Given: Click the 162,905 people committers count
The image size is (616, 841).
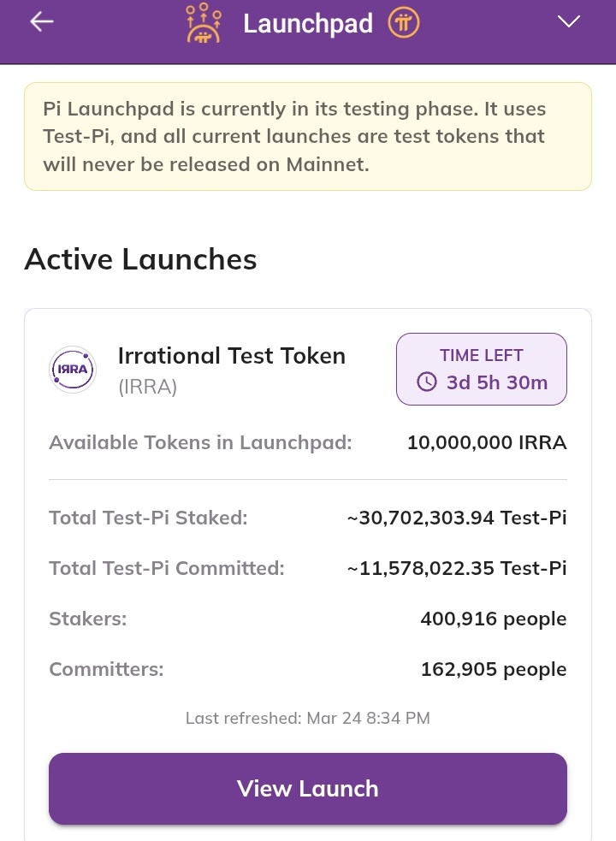Looking at the screenshot, I should [493, 669].
